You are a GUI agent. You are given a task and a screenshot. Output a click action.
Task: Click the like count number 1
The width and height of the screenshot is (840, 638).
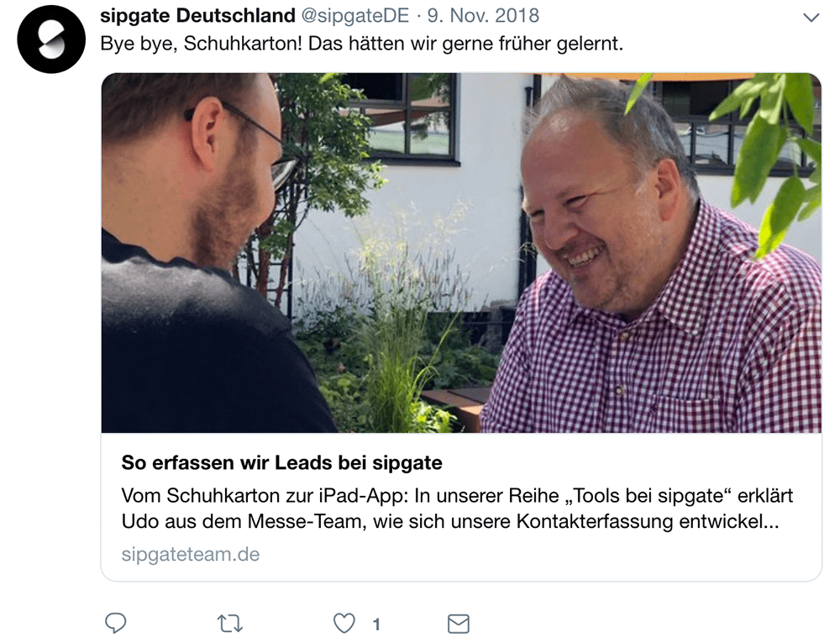point(376,624)
